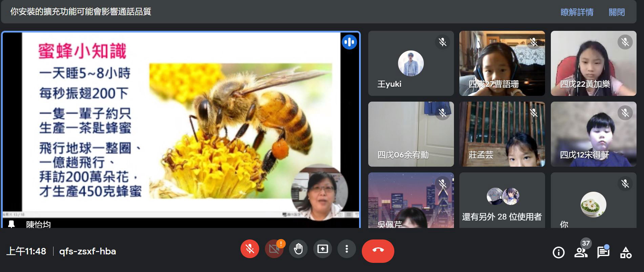Open the 還有另外 28 位使用者 tile
644x272 pixels.
(x=502, y=200)
